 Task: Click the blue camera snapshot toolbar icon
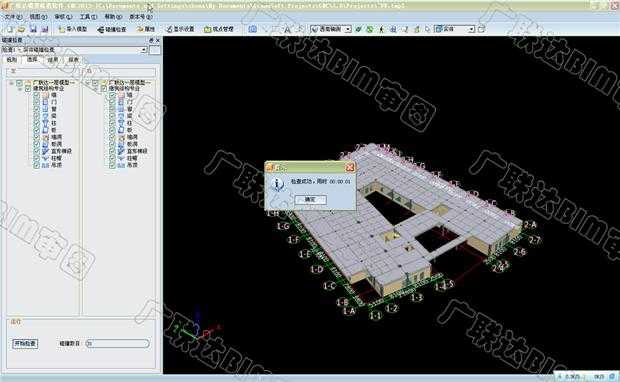click(253, 29)
